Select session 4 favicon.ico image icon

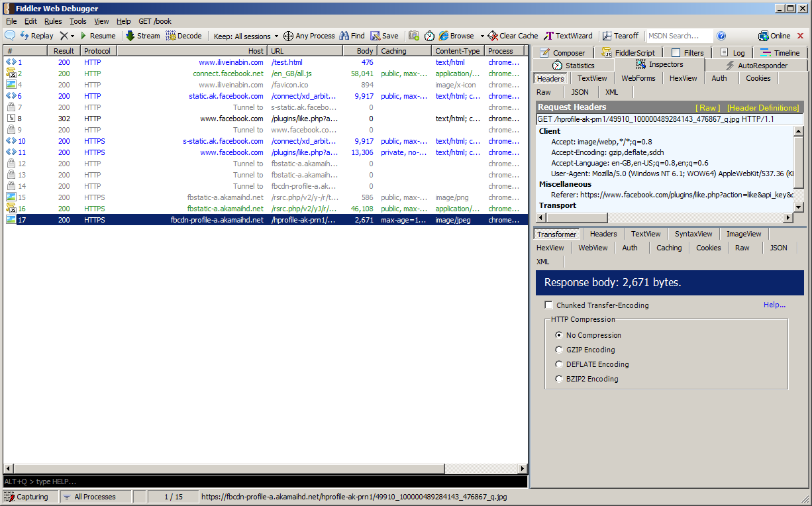(11, 85)
